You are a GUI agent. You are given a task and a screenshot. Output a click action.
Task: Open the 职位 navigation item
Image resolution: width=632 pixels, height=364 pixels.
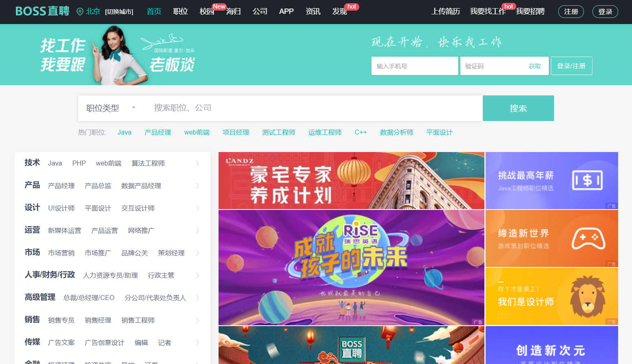click(180, 11)
